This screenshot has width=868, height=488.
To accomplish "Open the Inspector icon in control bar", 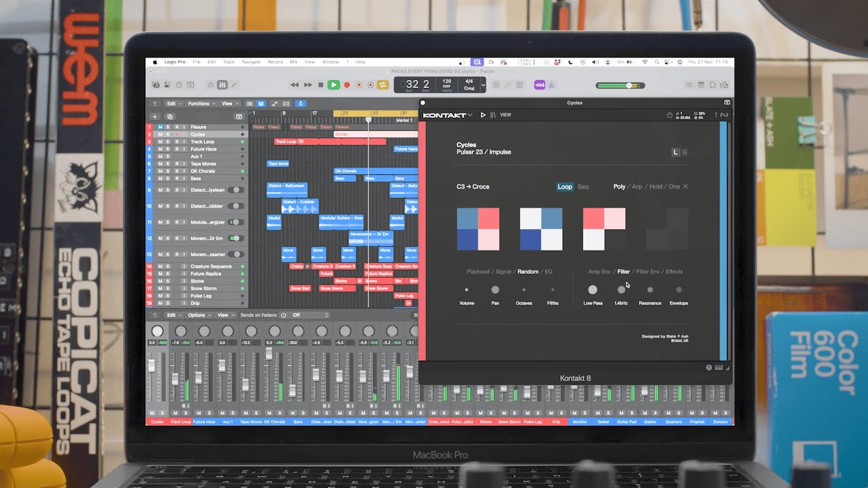I will pyautogui.click(x=167, y=85).
